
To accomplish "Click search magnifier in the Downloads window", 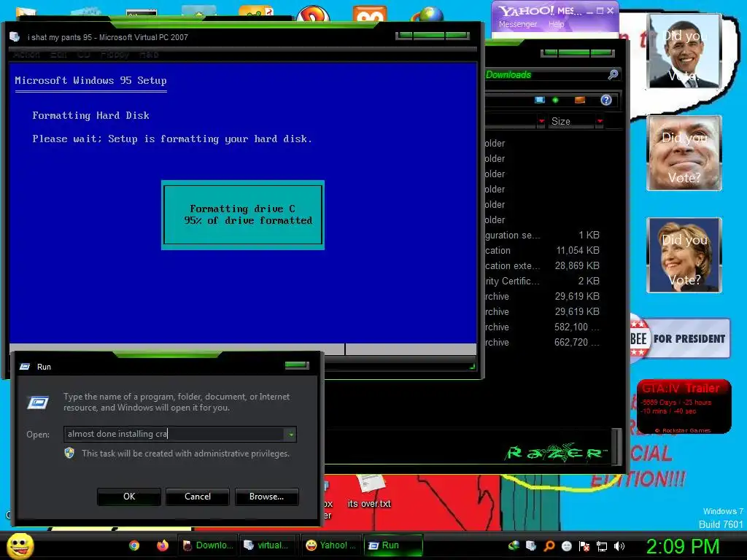I will (613, 74).
